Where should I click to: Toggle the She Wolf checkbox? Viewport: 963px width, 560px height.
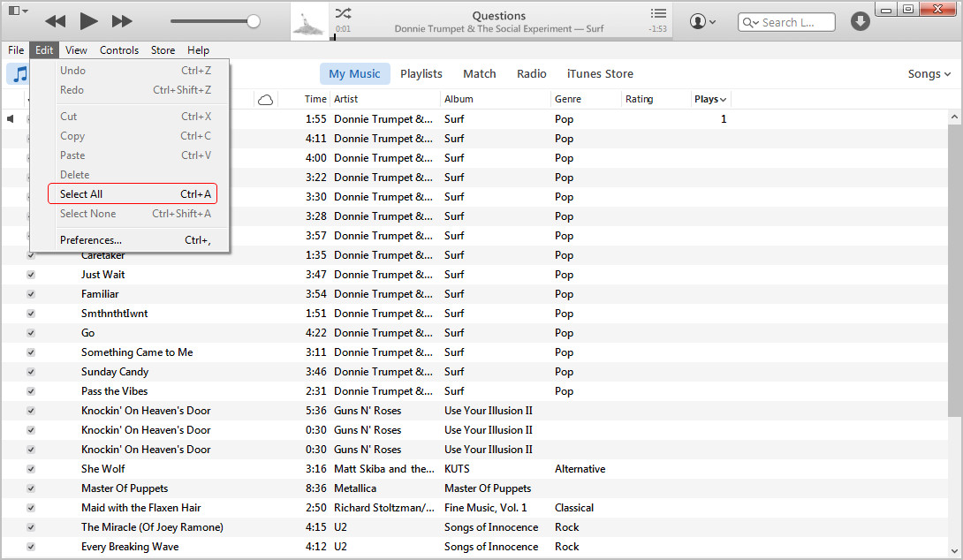click(x=31, y=469)
